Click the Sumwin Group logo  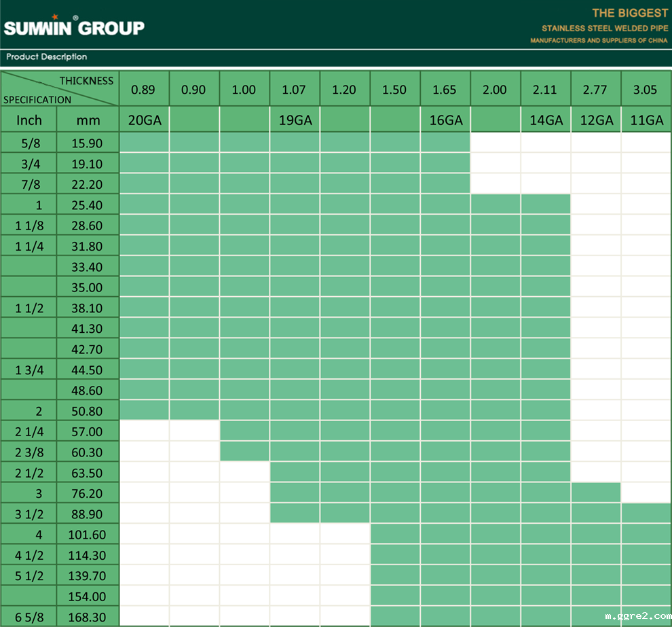click(74, 27)
